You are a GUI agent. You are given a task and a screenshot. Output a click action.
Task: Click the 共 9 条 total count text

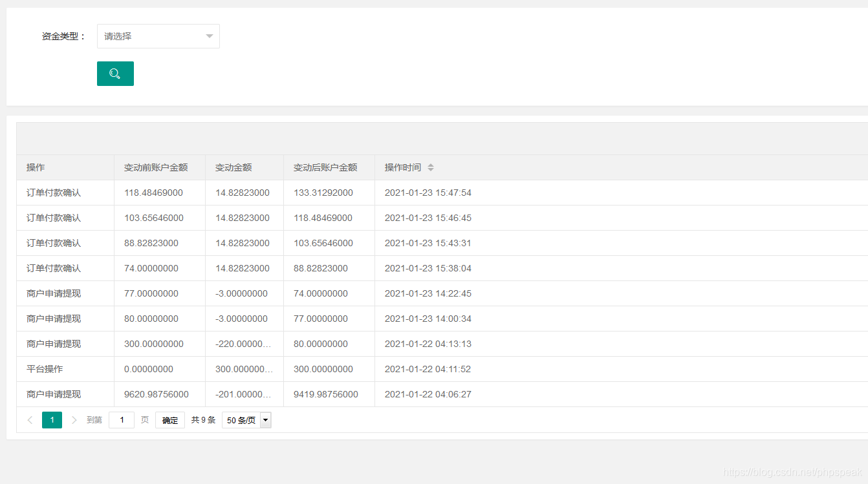point(203,420)
